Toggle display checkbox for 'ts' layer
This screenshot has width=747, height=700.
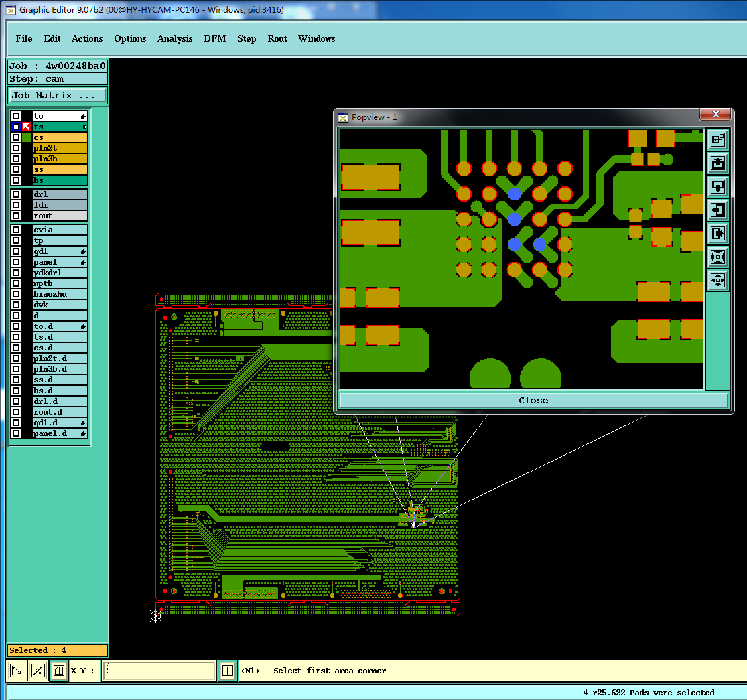15,127
